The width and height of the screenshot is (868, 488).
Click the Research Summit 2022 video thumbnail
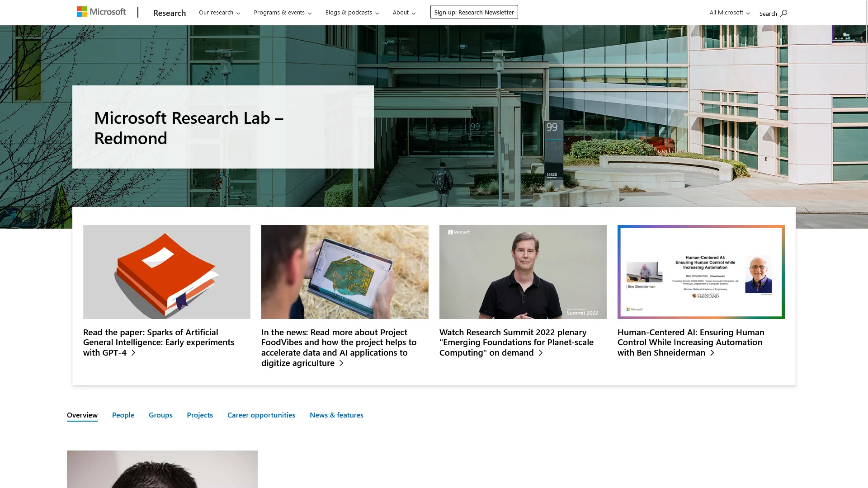(x=523, y=272)
